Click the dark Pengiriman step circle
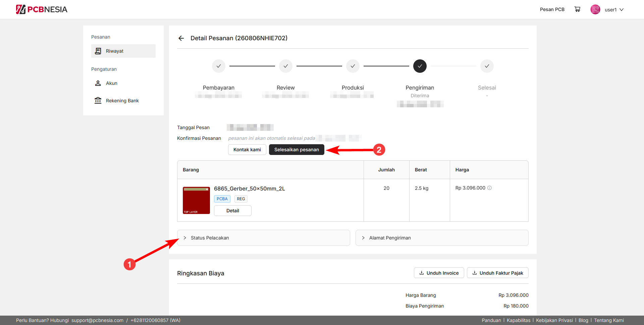This screenshot has height=325, width=644. (x=420, y=66)
